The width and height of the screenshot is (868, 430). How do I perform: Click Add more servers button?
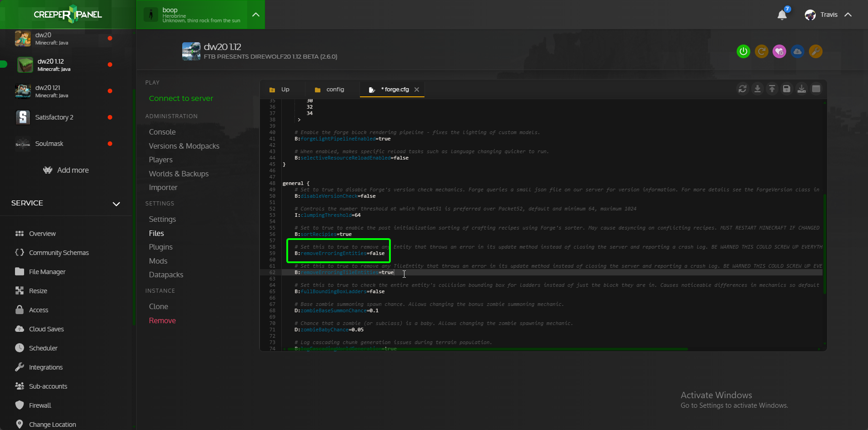pyautogui.click(x=66, y=170)
